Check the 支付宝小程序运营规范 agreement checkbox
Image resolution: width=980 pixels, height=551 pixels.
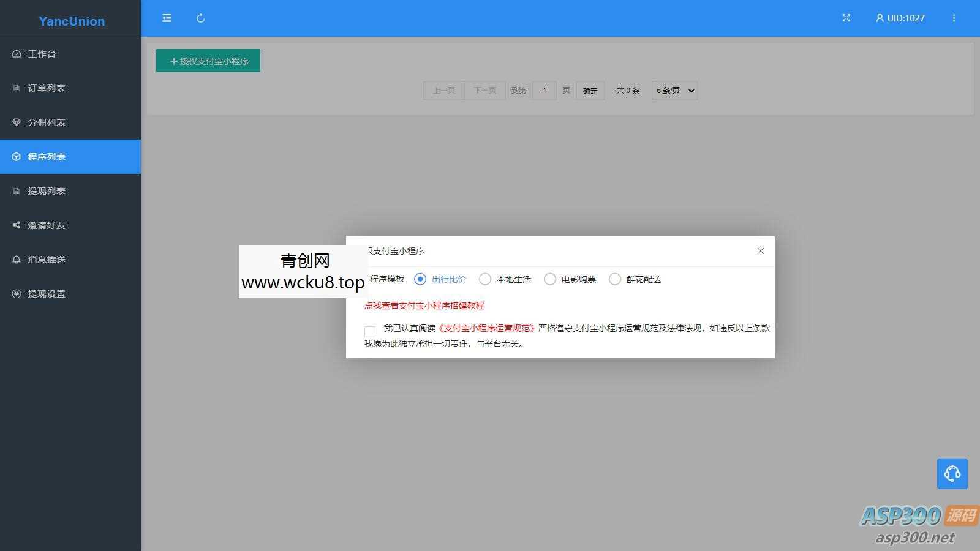tap(369, 331)
